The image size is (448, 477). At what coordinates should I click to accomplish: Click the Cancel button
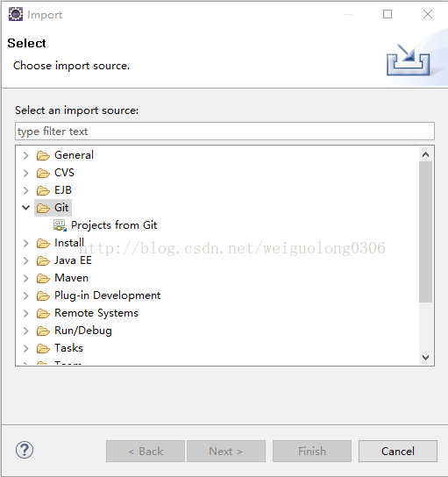398,452
